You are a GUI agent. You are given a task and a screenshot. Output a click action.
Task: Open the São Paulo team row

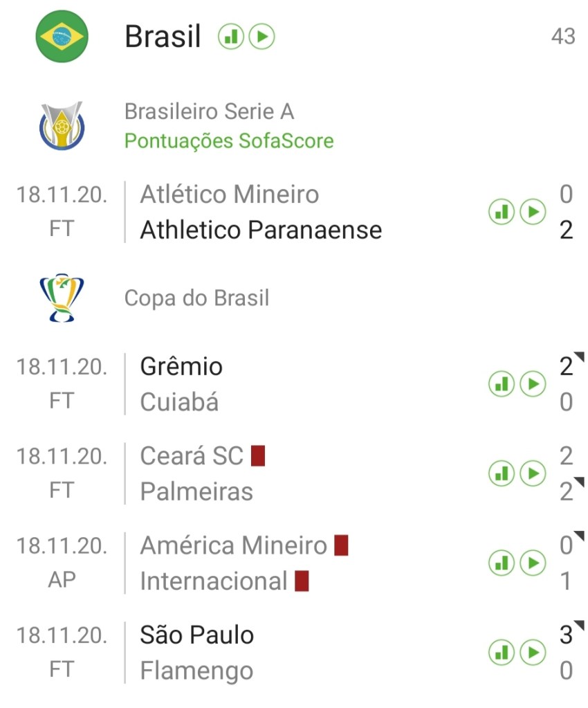tap(197, 635)
